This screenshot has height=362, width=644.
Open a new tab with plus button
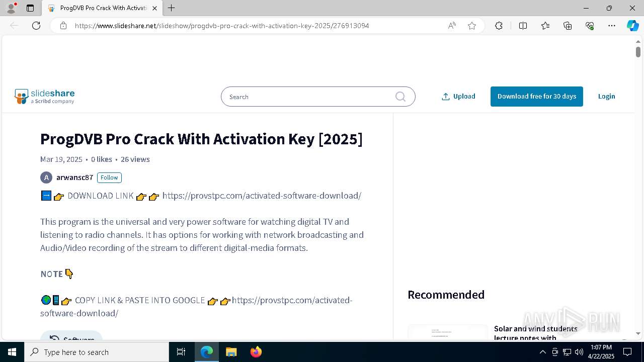172,8
